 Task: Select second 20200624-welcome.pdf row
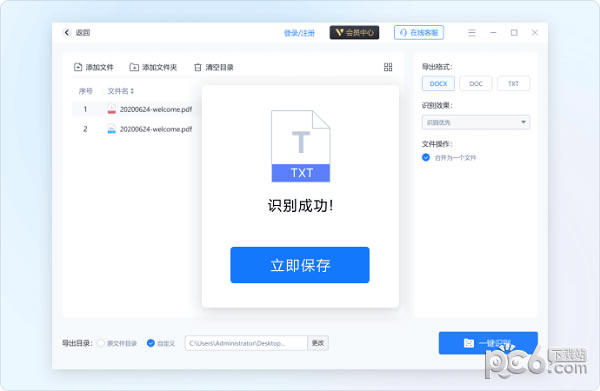[x=137, y=129]
